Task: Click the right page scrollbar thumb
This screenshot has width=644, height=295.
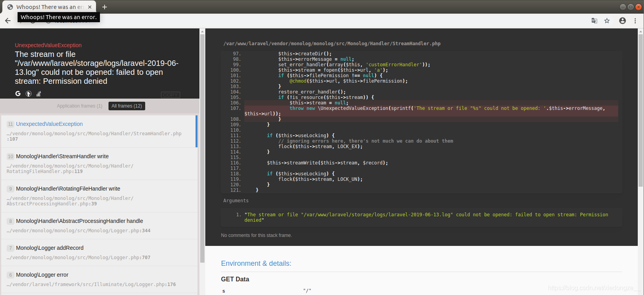Action: click(x=640, y=110)
